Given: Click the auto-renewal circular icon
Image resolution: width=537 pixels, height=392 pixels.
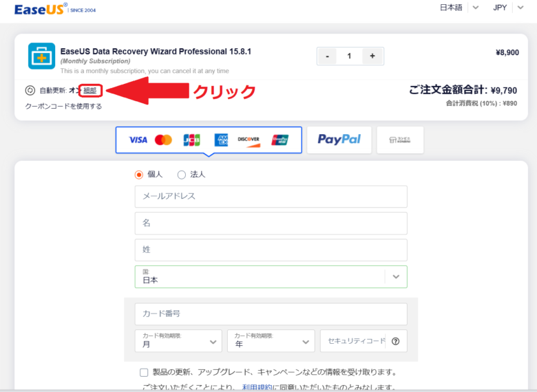Looking at the screenshot, I should (30, 90).
